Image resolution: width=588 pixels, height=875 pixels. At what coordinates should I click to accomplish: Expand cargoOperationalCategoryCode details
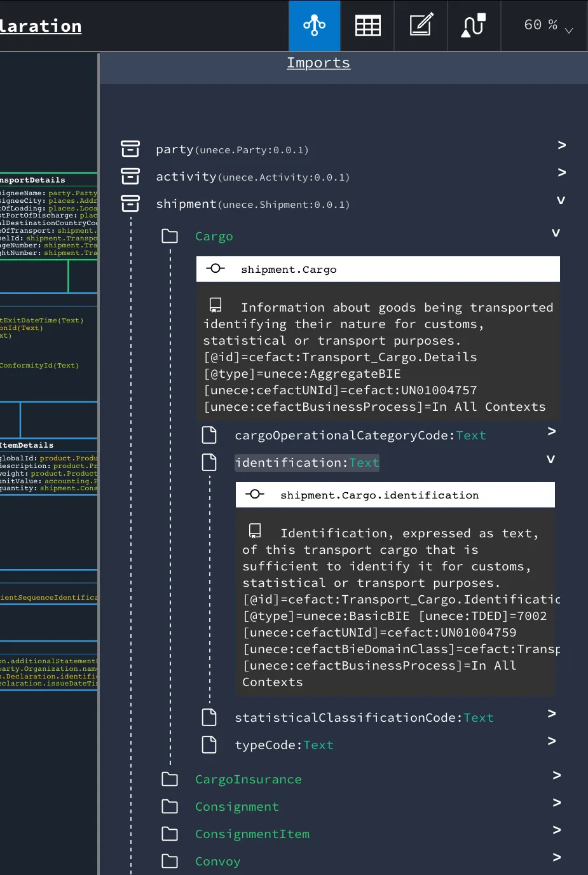pyautogui.click(x=552, y=431)
